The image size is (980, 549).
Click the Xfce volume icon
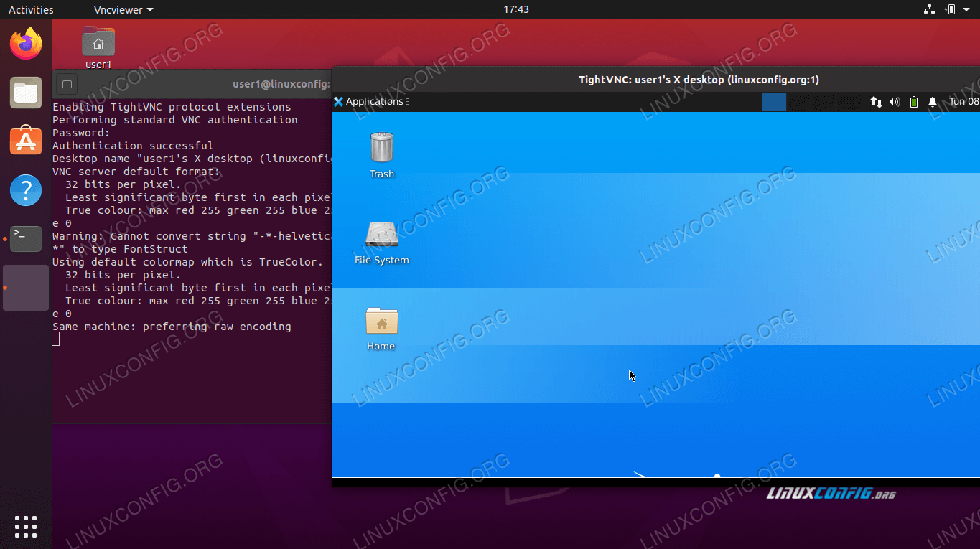(894, 102)
